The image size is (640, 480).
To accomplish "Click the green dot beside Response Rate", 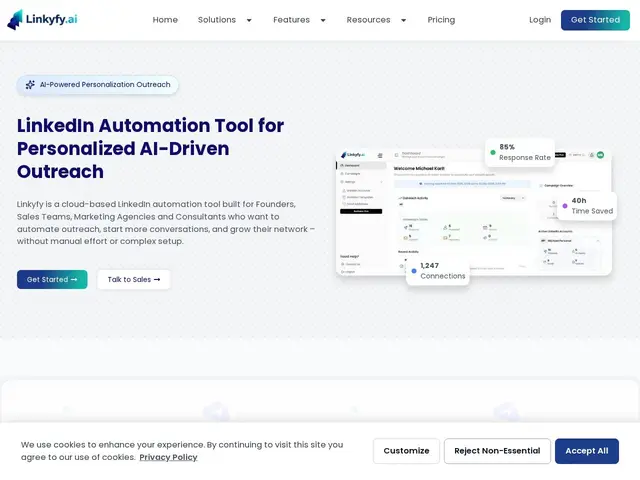I will pyautogui.click(x=493, y=152).
